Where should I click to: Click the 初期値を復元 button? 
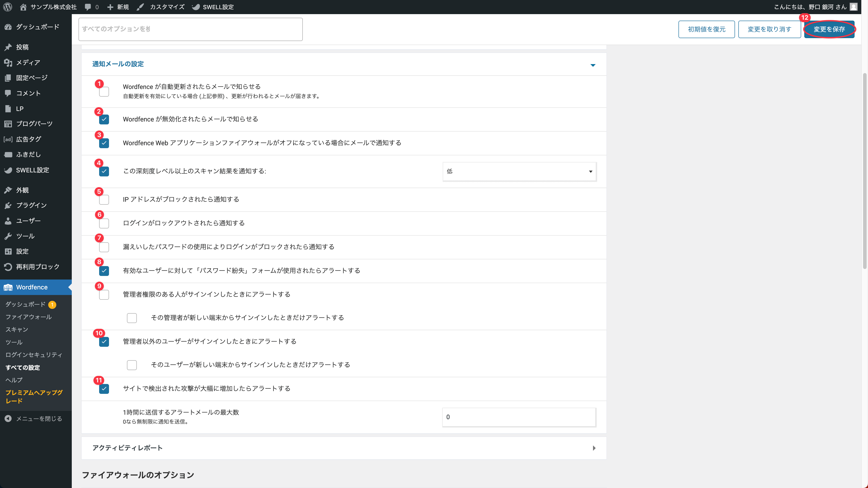click(x=706, y=29)
